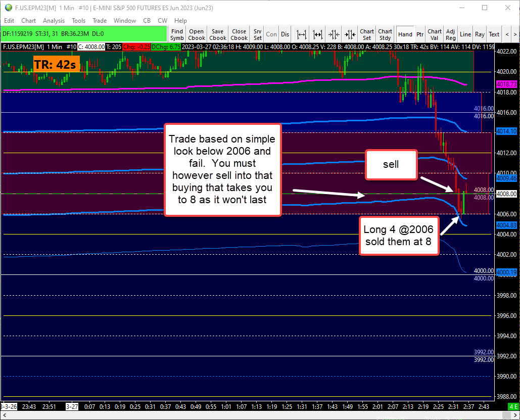Screen dimensions: 520x420
Task: Click the right chevron on the toolbar
Action: (x=515, y=34)
